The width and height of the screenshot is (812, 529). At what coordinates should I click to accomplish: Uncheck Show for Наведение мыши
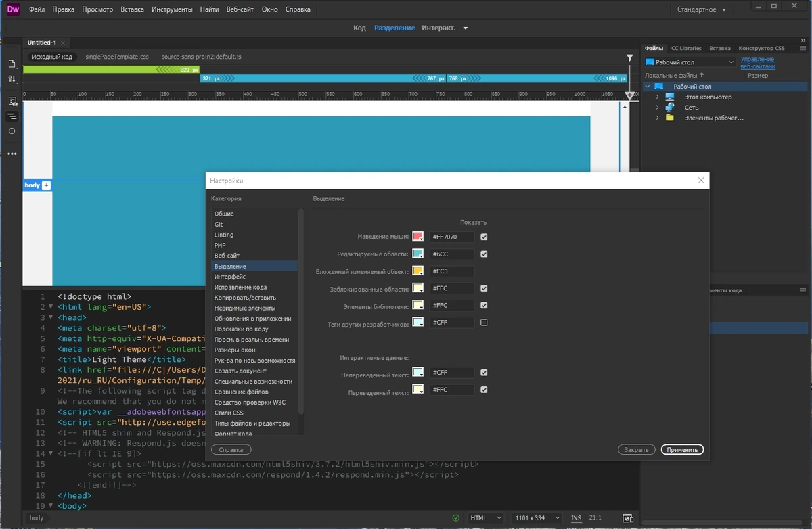pyautogui.click(x=484, y=237)
